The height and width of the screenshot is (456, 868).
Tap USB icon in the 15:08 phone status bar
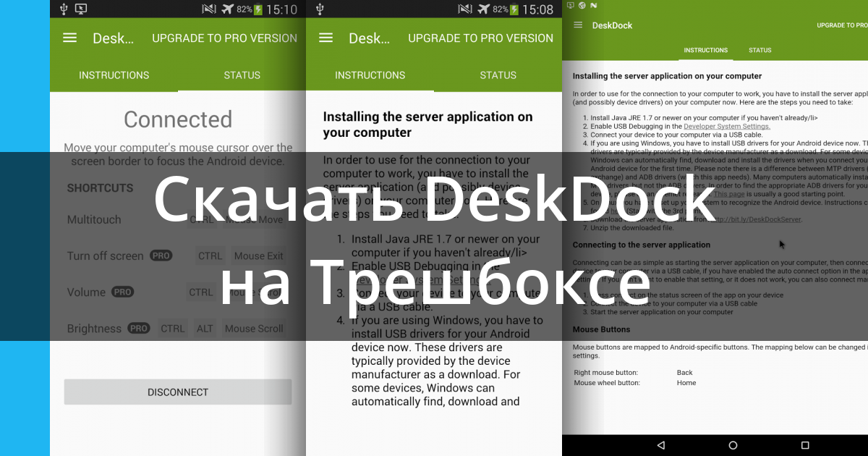[x=320, y=9]
